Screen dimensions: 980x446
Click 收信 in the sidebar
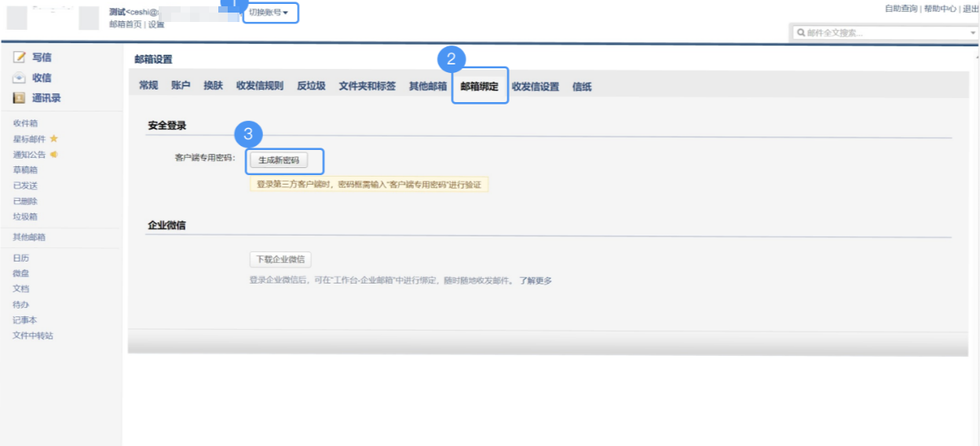[42, 78]
